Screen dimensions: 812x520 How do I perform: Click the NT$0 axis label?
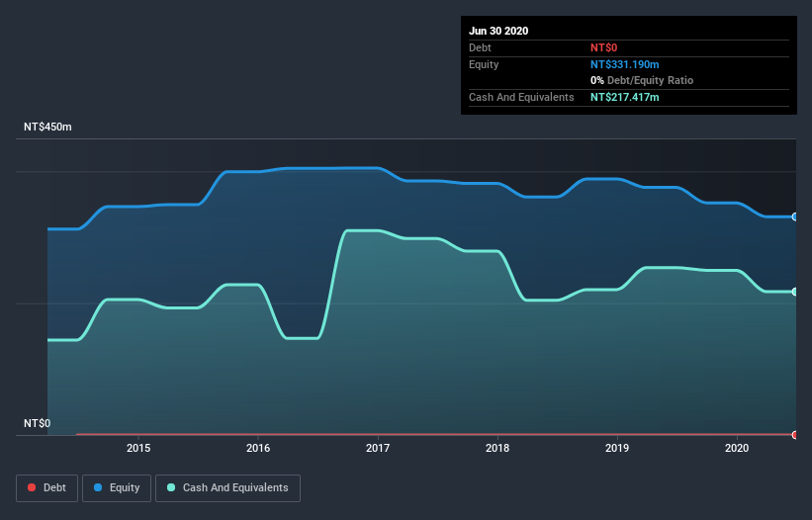coord(38,423)
